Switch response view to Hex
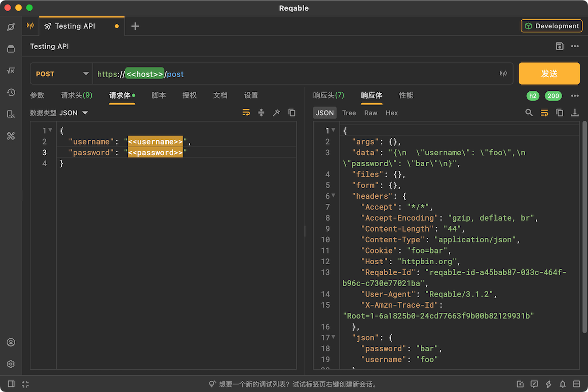 tap(391, 113)
